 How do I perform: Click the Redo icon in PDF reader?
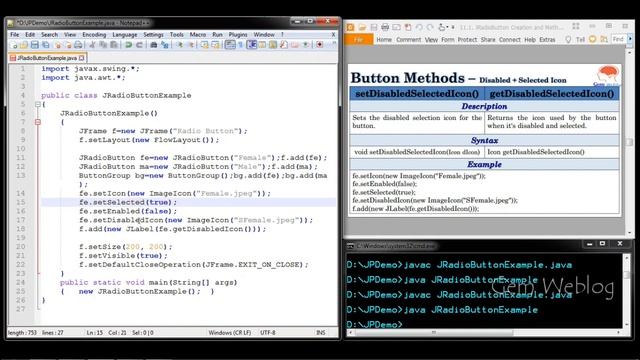pos(430,27)
